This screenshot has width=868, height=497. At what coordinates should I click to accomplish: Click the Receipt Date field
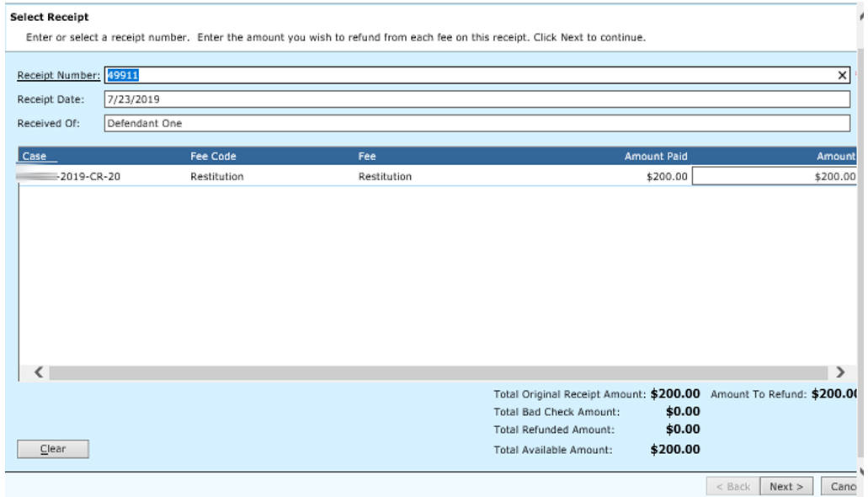click(x=477, y=99)
